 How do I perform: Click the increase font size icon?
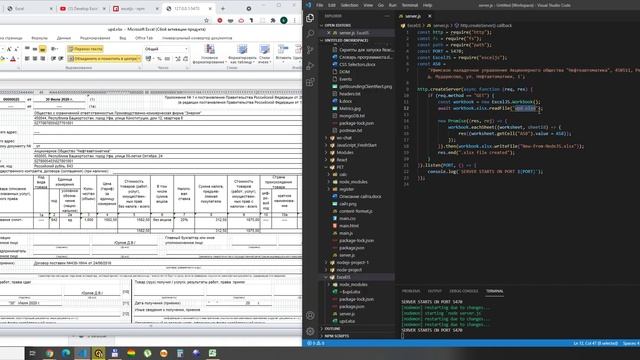tap(9, 49)
